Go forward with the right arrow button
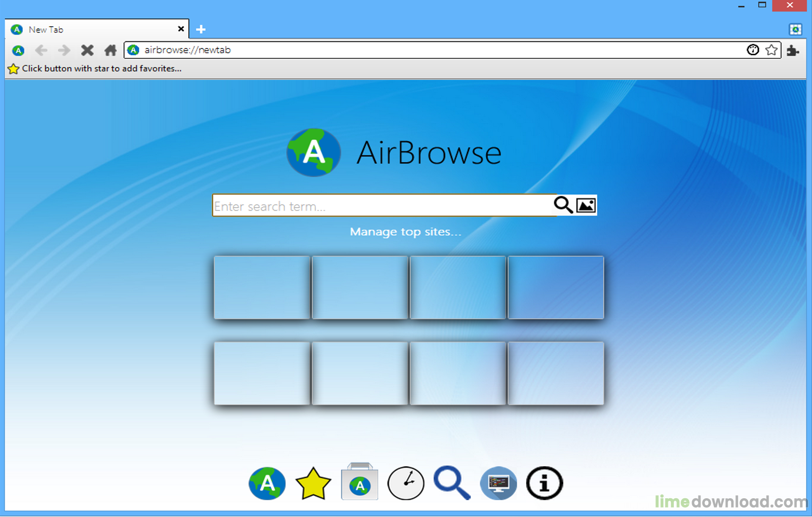The height and width of the screenshot is (517, 812). coord(64,50)
